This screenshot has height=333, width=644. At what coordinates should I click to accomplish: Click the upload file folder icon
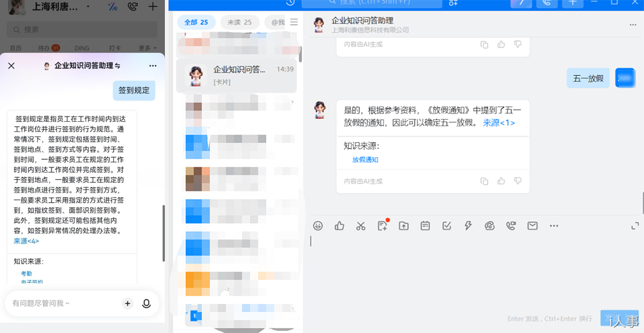(404, 226)
